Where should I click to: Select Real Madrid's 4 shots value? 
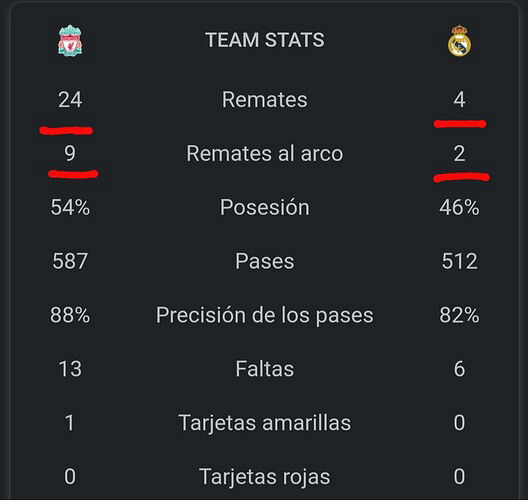459,100
